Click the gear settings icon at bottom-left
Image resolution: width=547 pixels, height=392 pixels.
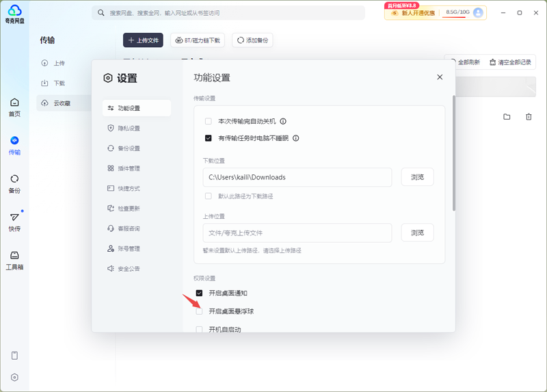[14, 377]
